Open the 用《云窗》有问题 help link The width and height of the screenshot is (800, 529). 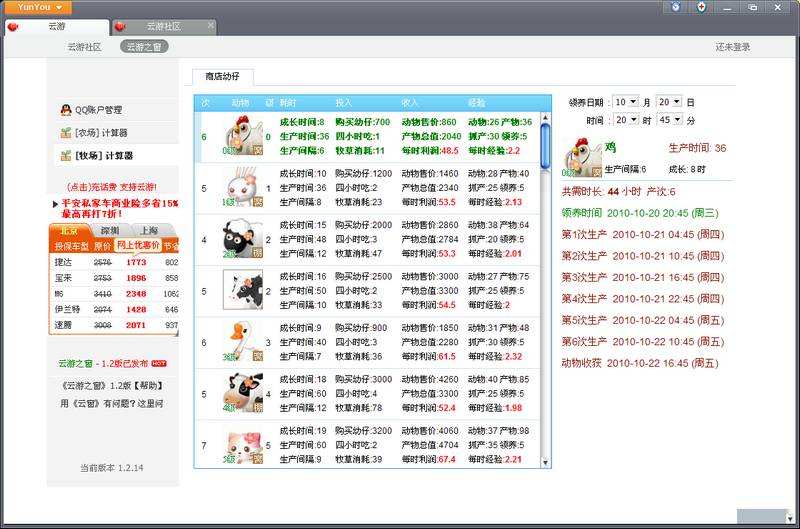click(x=112, y=404)
